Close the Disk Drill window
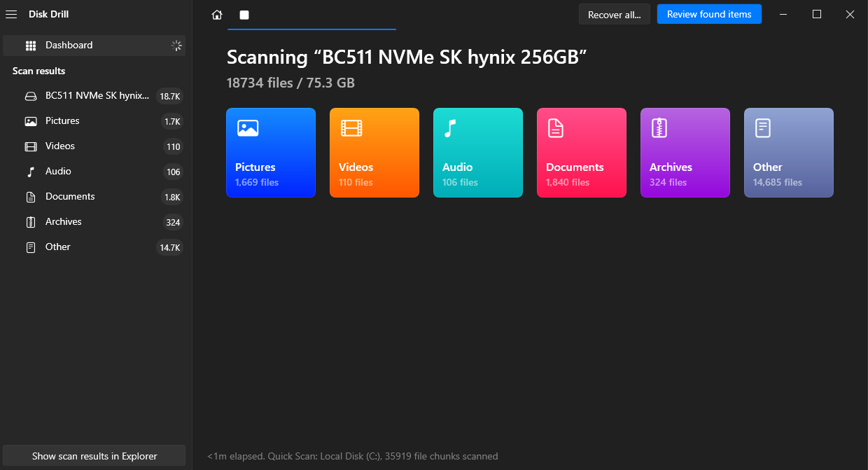The width and height of the screenshot is (868, 470). point(850,14)
